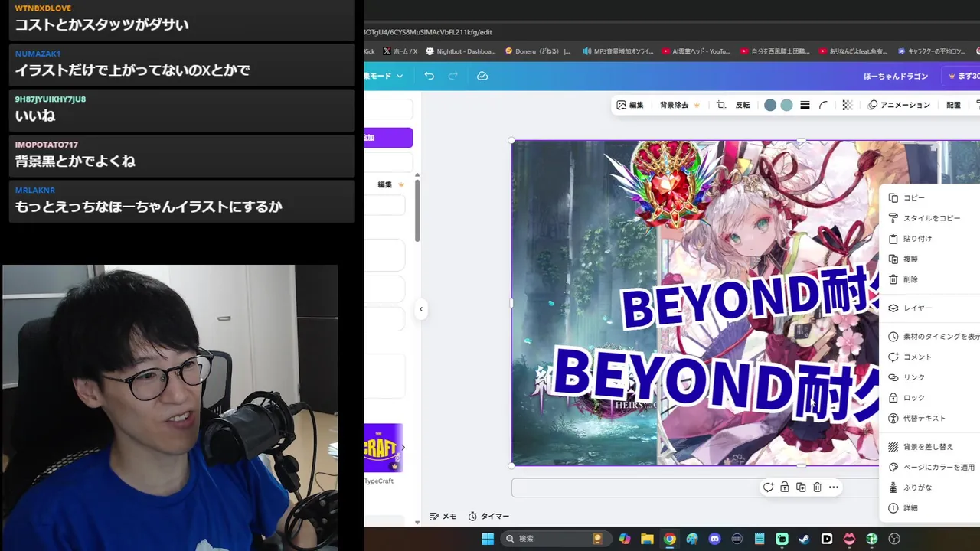This screenshot has width=980, height=551.
Task: Open the three-dot more options icon
Action: click(834, 487)
